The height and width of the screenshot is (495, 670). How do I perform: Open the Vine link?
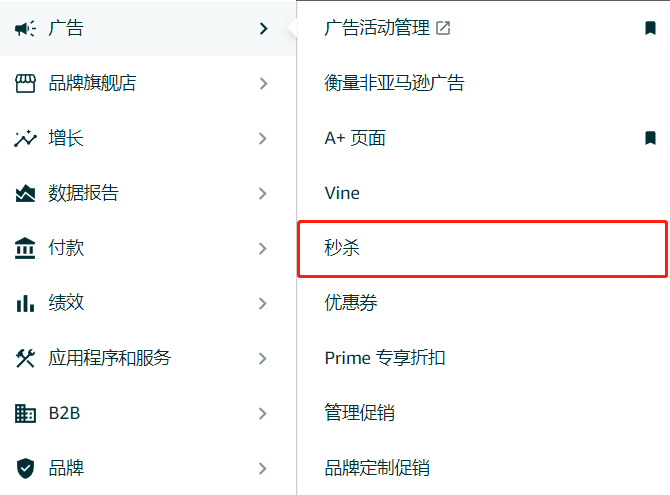pos(342,193)
